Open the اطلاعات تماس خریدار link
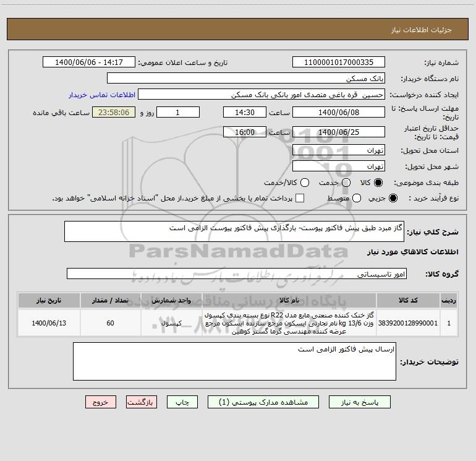 click(x=102, y=95)
